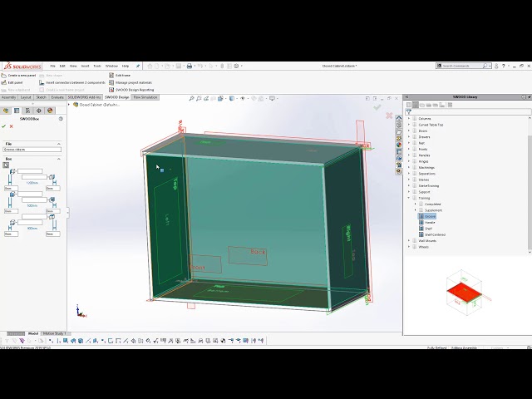Expand the Columns library folder

409,119
